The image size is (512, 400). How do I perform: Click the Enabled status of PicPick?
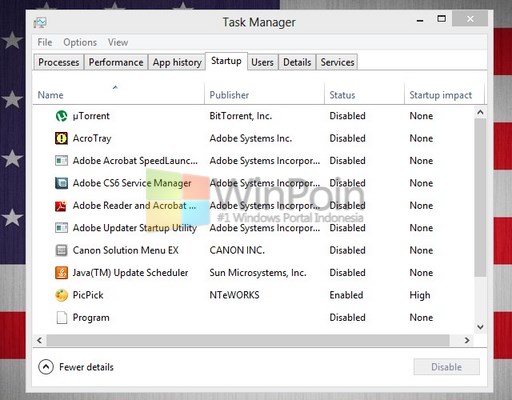(346, 295)
